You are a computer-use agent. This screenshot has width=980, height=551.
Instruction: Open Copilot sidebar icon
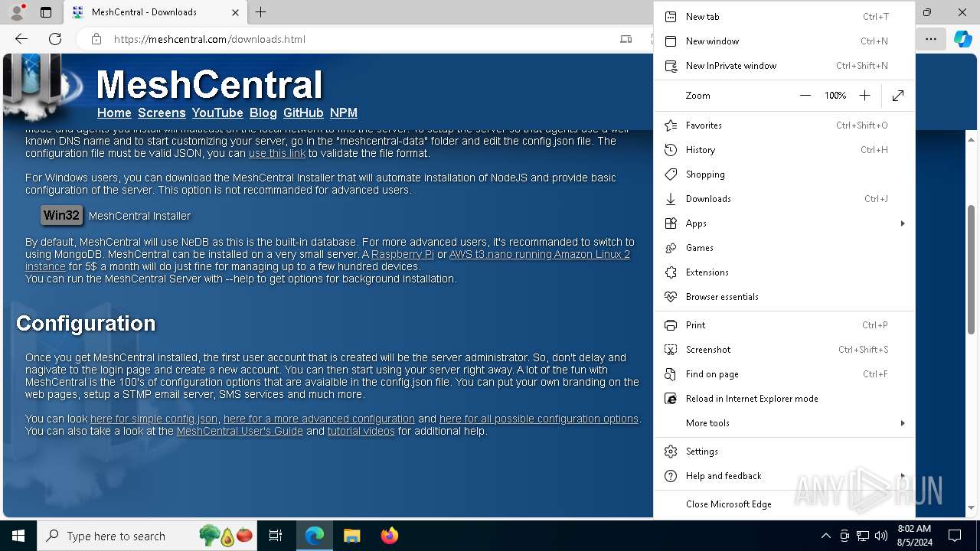962,38
